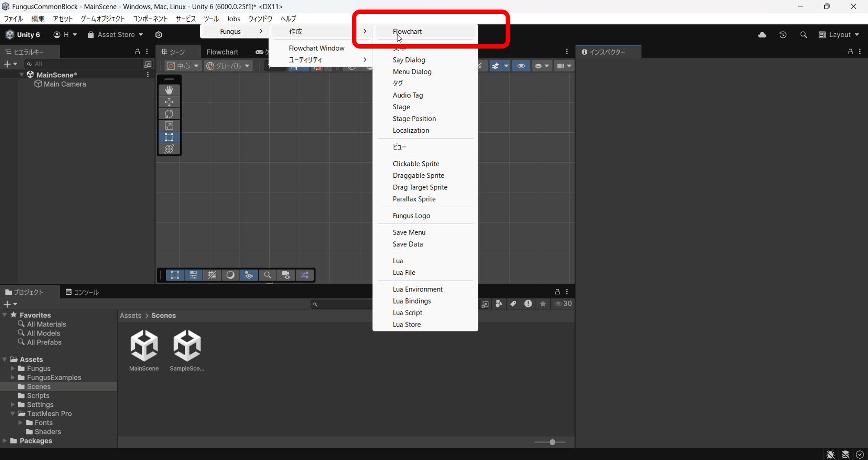Open the version history clock icon

(x=783, y=35)
